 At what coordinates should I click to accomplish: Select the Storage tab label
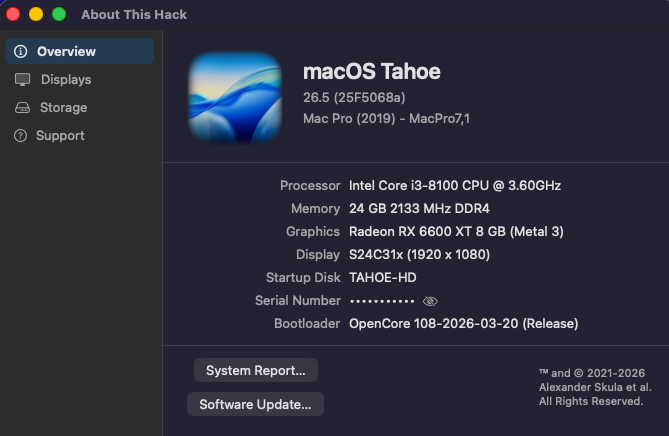(63, 107)
